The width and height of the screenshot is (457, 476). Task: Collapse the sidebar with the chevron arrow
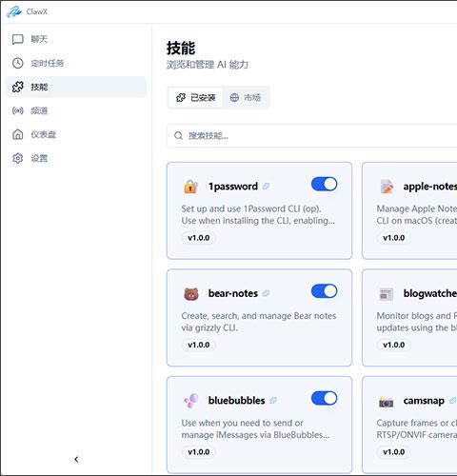click(x=76, y=459)
